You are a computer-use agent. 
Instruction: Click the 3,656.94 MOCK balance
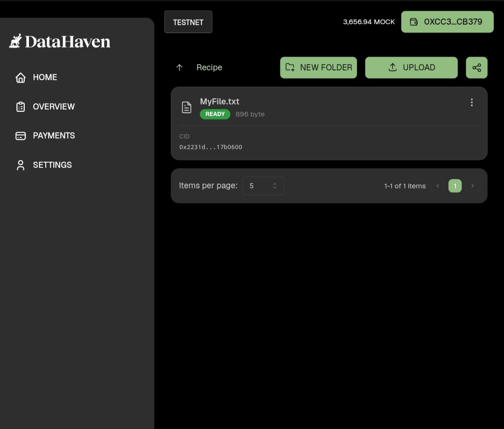point(369,22)
